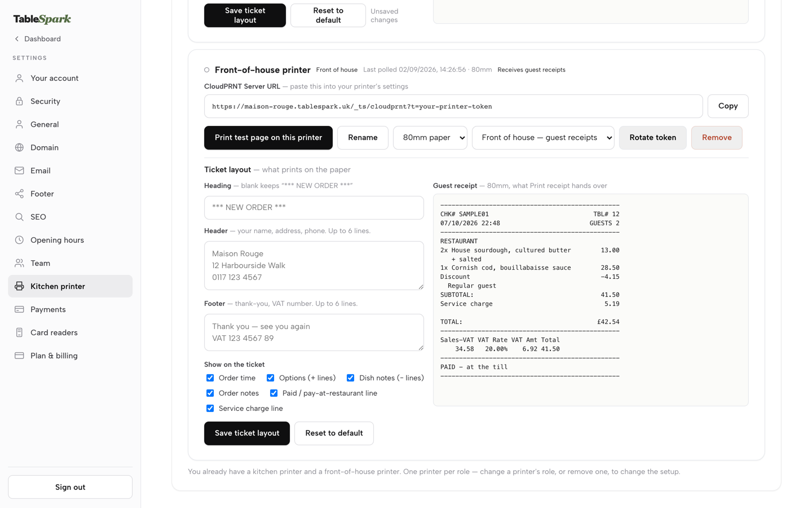The height and width of the screenshot is (508, 812).
Task: Select Kitchen printer in sidebar
Action: tap(70, 287)
